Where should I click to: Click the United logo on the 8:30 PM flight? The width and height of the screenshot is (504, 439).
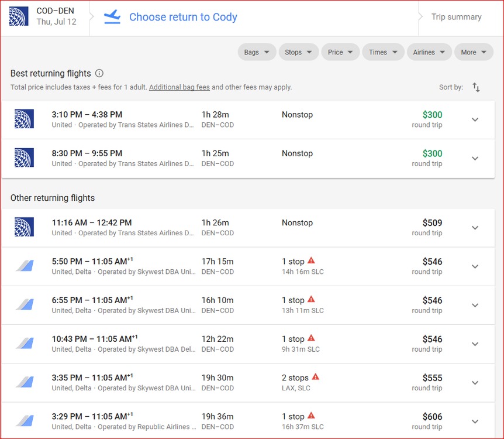pyautogui.click(x=24, y=158)
